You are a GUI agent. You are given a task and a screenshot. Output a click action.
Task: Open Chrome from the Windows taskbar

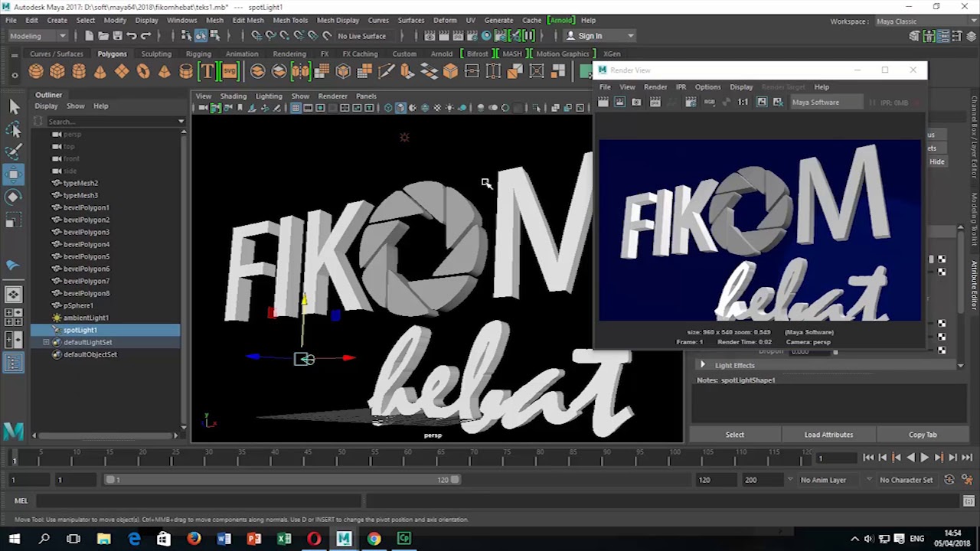click(374, 539)
